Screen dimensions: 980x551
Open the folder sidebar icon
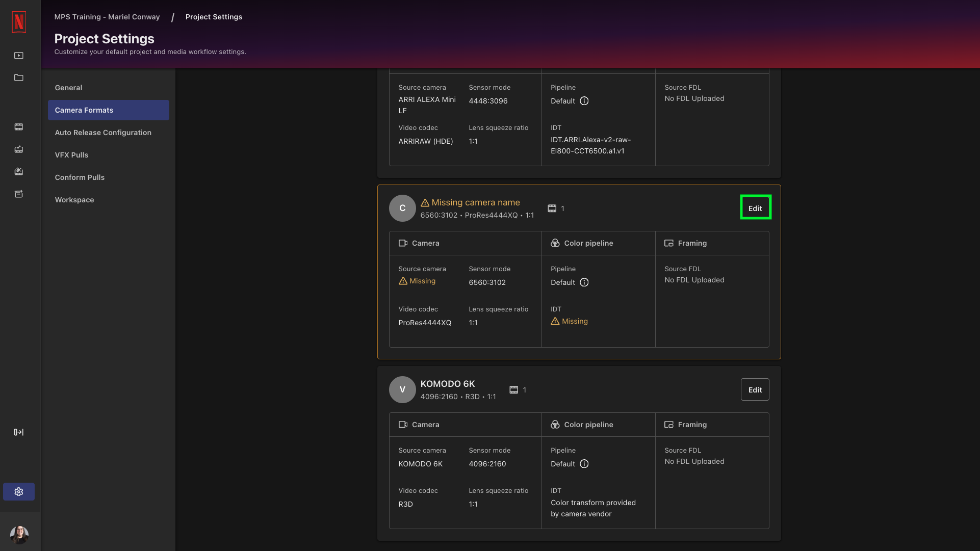pyautogui.click(x=19, y=78)
